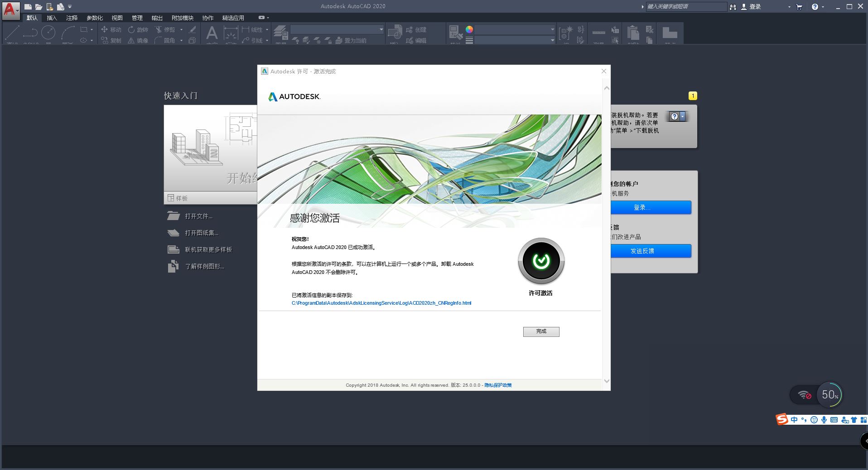Open the 附加模块 ribbon tab
The image size is (868, 470).
tap(183, 18)
